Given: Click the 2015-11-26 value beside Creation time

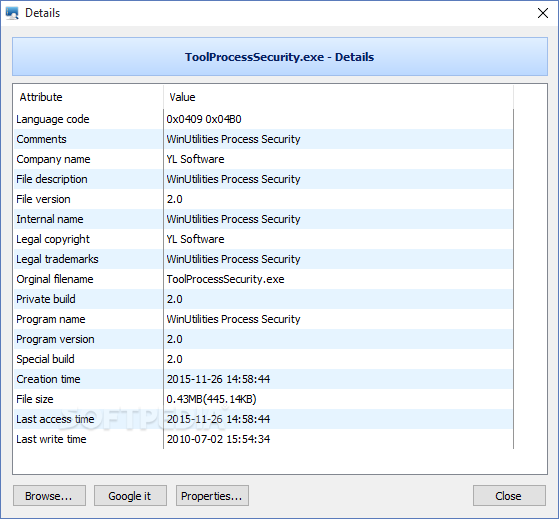Looking at the screenshot, I should (x=218, y=379).
